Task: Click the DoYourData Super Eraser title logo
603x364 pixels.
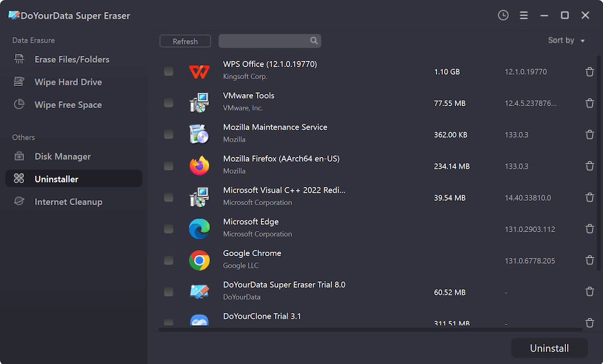Action: click(14, 15)
